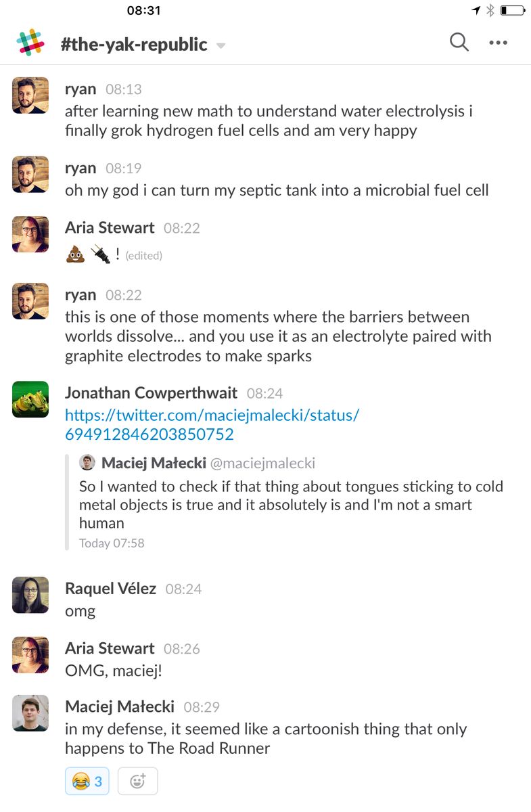
Task: Open Maciej Małecki's avatar on the 08:29 message
Action: coord(30,713)
